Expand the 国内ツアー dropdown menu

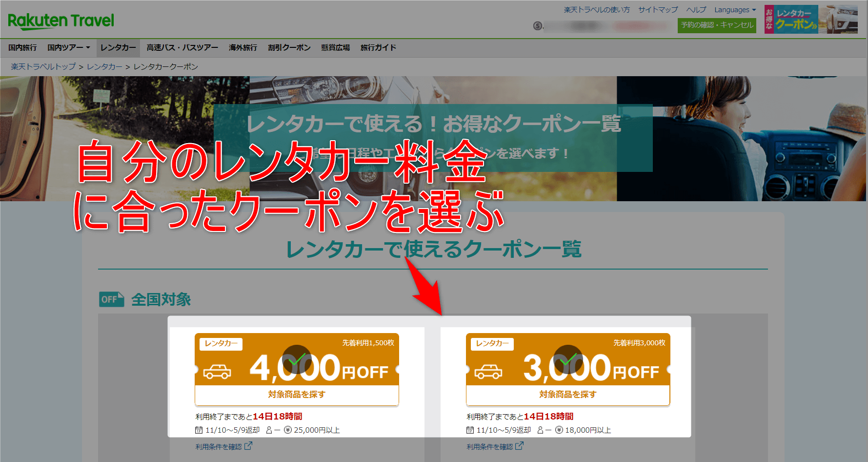pos(68,47)
